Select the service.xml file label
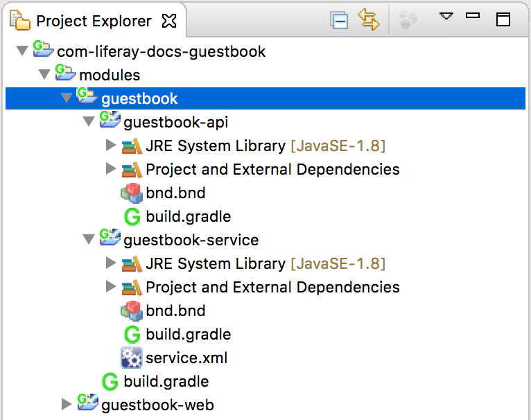Image resolution: width=531 pixels, height=420 pixels. click(x=186, y=358)
